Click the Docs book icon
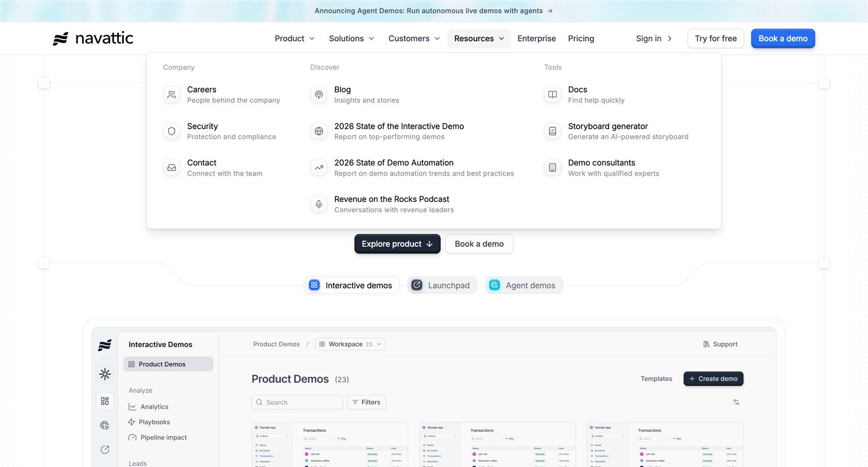Screen dimensions: 868x467 (552, 95)
